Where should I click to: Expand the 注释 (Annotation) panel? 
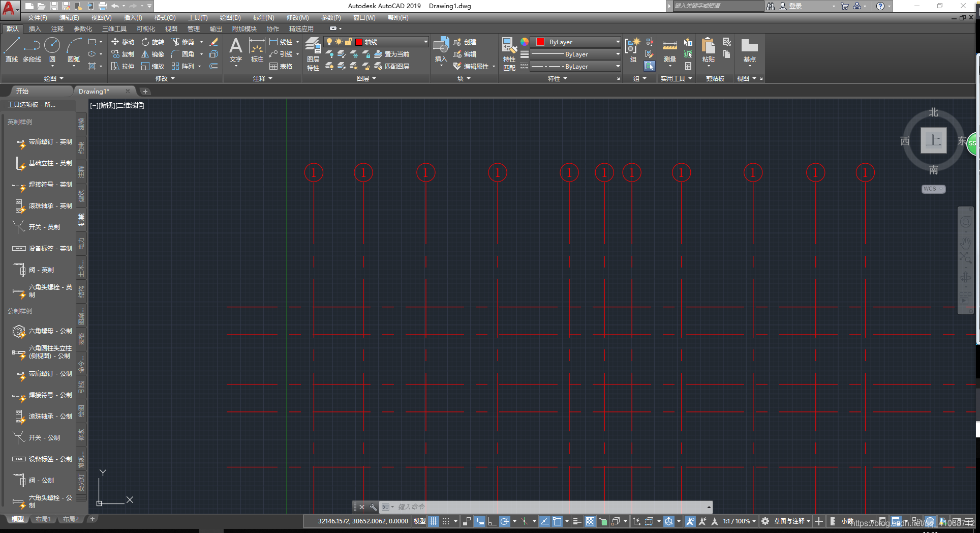(x=263, y=78)
